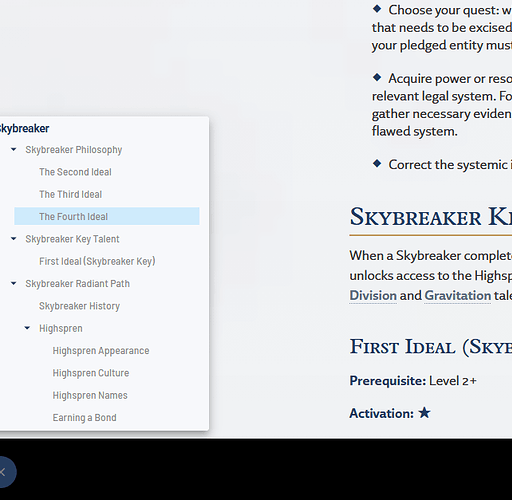
Task: Follow the Division talent link
Action: click(373, 296)
